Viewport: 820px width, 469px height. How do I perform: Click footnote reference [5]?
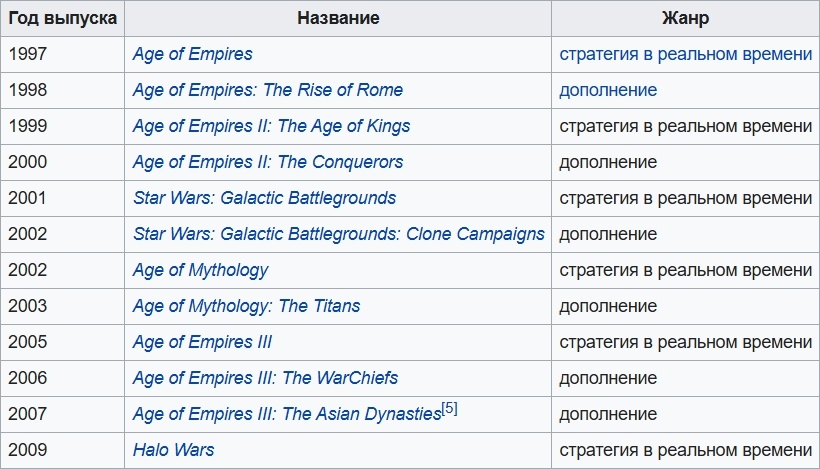pyautogui.click(x=450, y=409)
